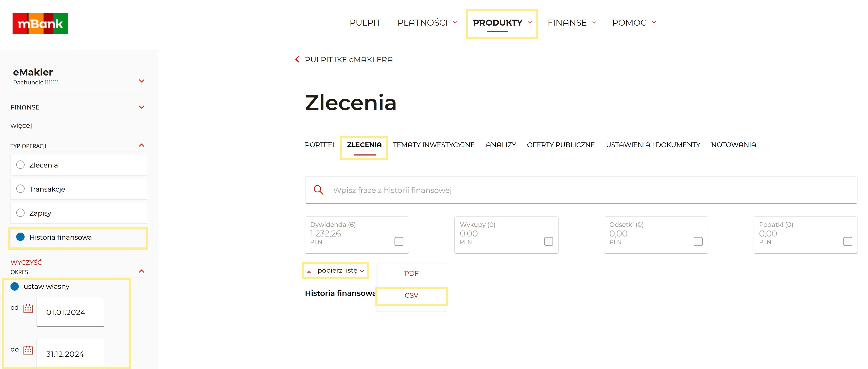Click the back arrow beside PULPIT IKE eMAKLERA
Screen dimensions: 868x369
(x=297, y=60)
